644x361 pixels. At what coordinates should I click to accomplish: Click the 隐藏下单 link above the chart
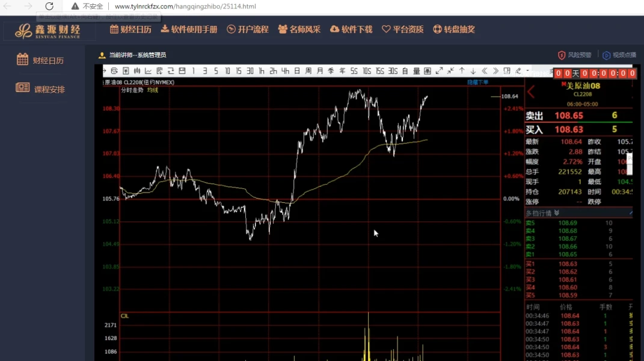(477, 82)
